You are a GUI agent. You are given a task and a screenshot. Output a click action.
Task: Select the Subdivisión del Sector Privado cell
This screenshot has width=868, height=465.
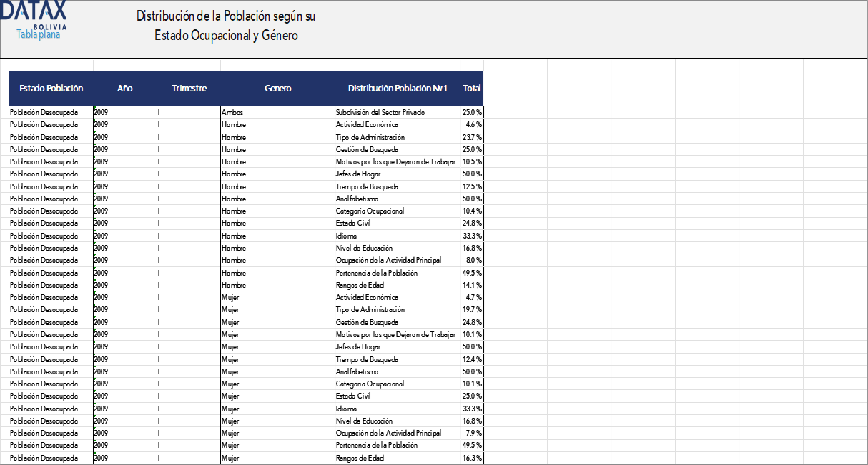tap(398, 112)
